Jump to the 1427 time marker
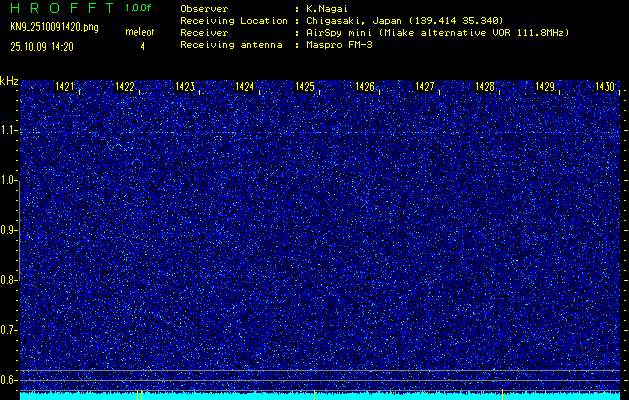This screenshot has width=629, height=400. pos(425,88)
